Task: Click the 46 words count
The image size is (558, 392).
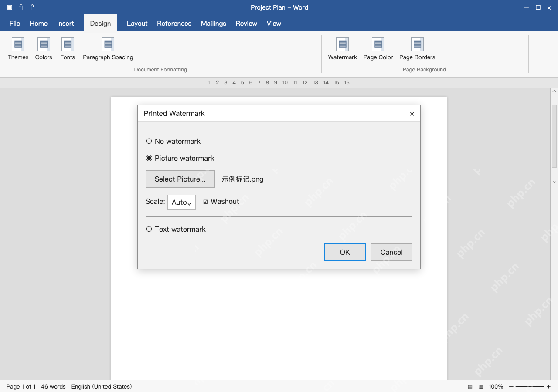Action: click(53, 387)
